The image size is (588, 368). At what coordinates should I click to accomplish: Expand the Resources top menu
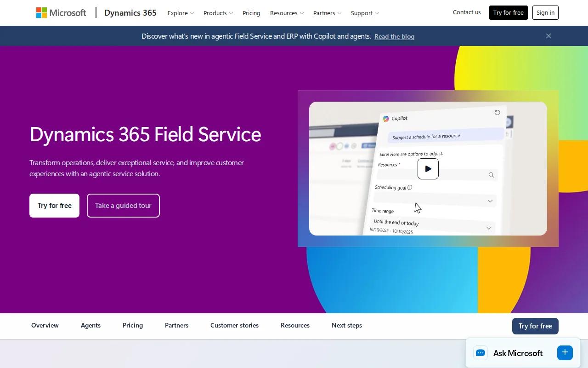287,13
